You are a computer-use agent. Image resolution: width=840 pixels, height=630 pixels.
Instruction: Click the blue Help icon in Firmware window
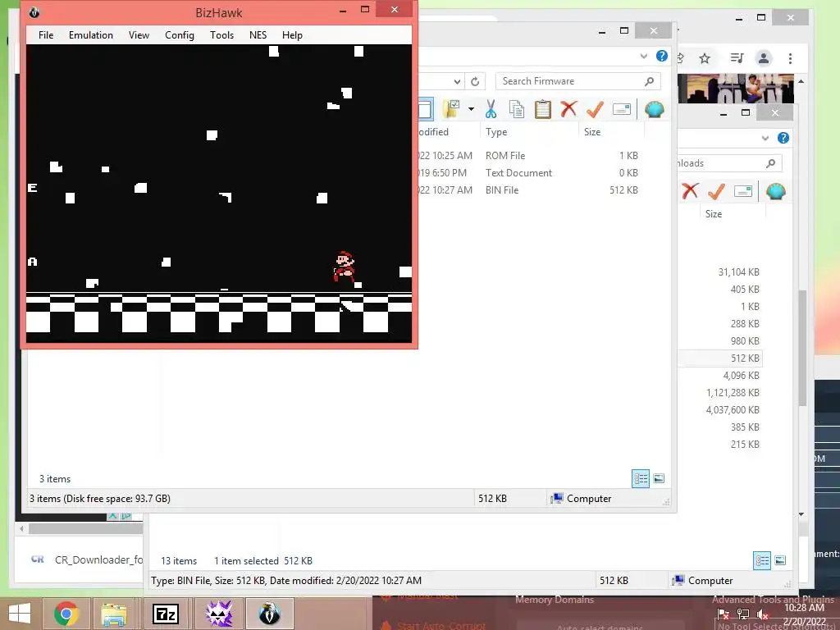[x=662, y=56]
